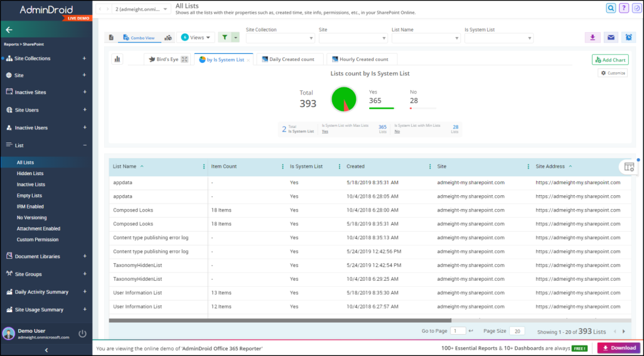This screenshot has height=356, width=644.
Task: Open Hidden Lists report
Action: (x=30, y=174)
